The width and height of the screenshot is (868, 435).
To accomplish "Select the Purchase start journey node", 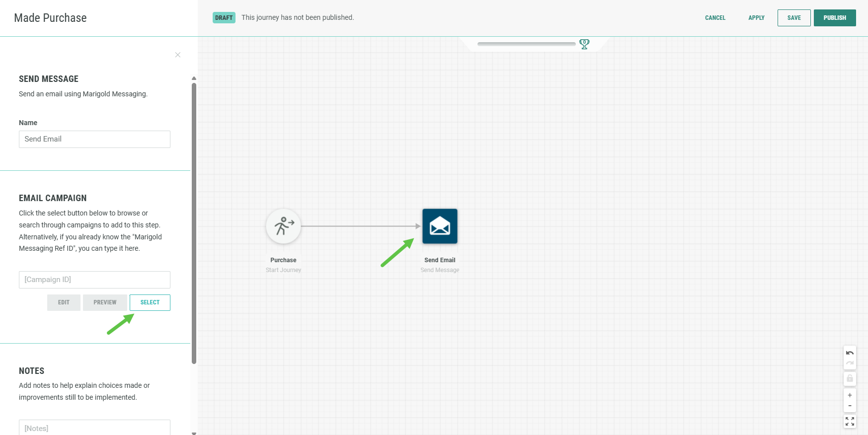I will point(283,226).
